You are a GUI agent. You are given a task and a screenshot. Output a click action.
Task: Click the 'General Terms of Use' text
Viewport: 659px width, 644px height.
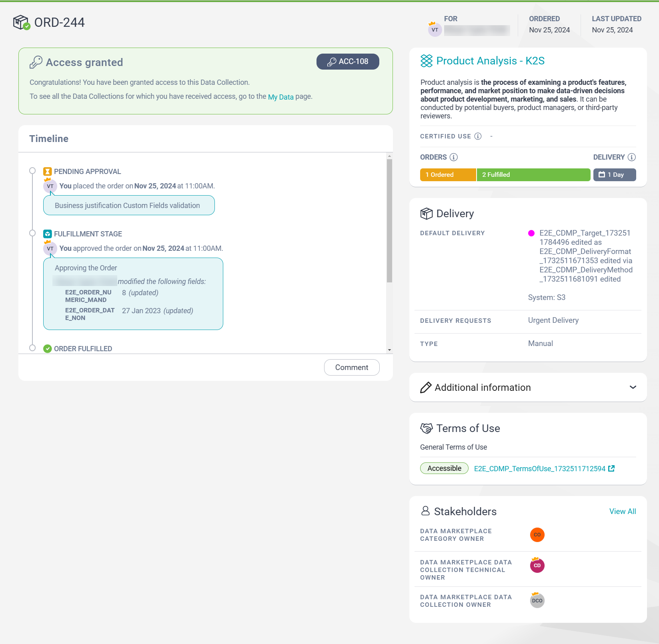454,447
